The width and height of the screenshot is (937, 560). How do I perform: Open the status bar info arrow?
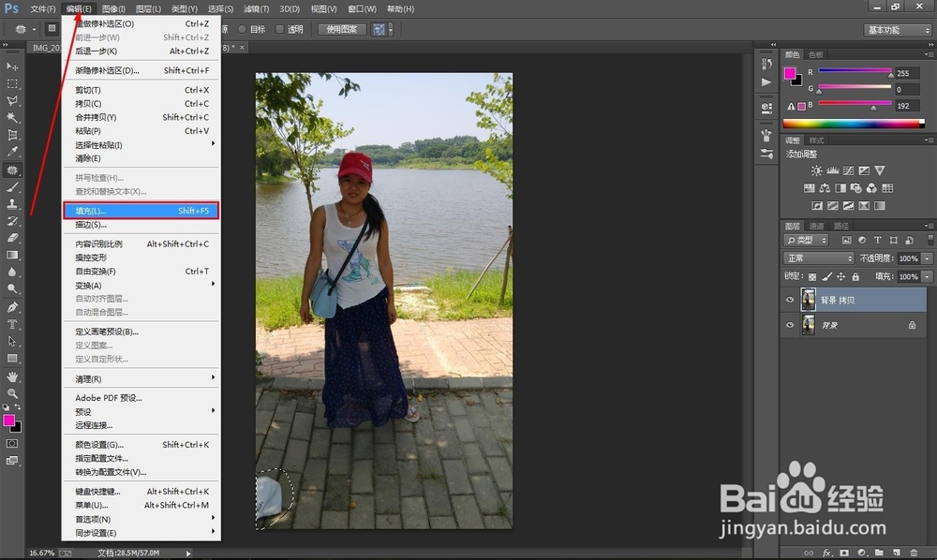tap(188, 553)
